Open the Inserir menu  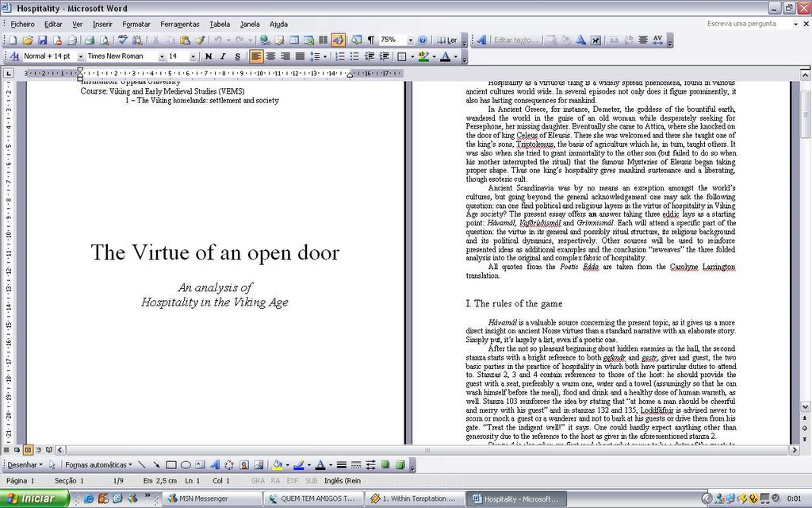pos(102,24)
